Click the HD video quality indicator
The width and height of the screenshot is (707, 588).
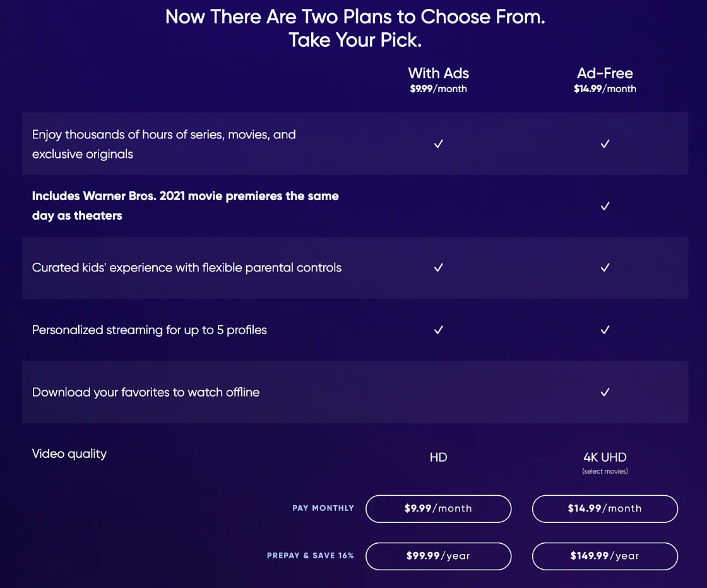(438, 457)
